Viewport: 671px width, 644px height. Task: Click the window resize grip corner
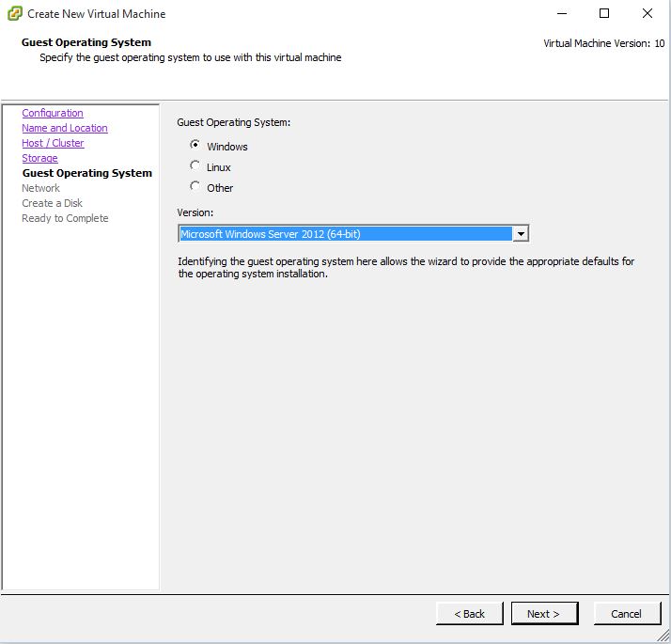[x=663, y=635]
